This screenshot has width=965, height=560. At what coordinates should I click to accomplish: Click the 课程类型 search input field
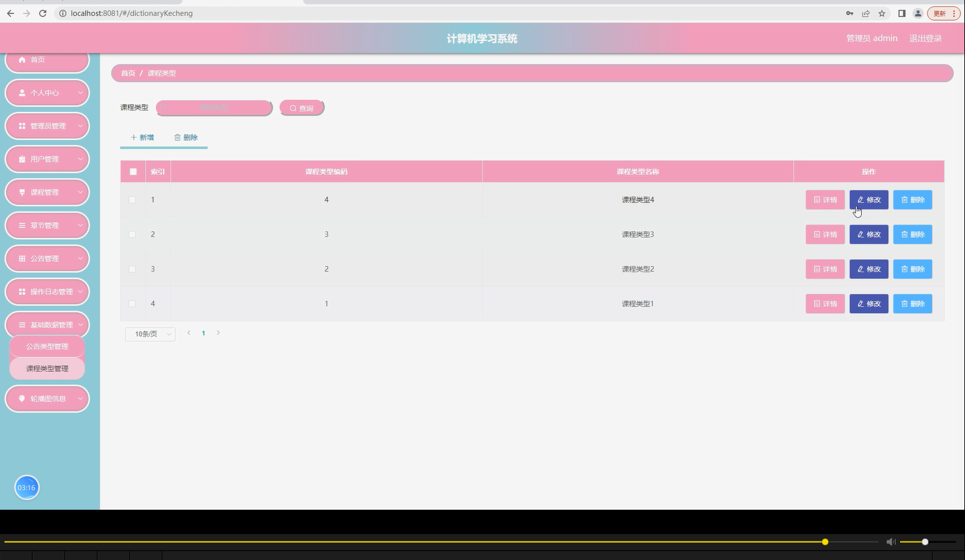(214, 108)
